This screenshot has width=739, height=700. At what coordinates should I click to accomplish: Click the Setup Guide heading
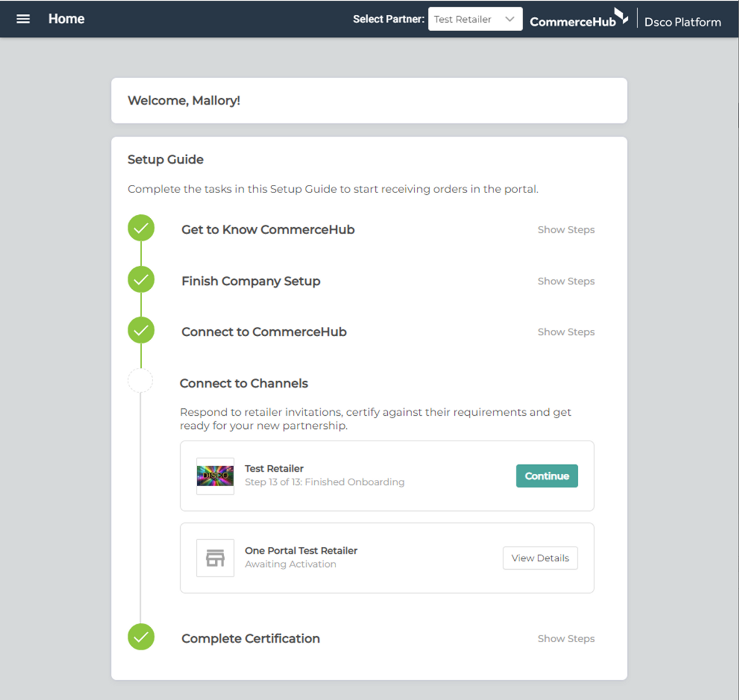166,160
